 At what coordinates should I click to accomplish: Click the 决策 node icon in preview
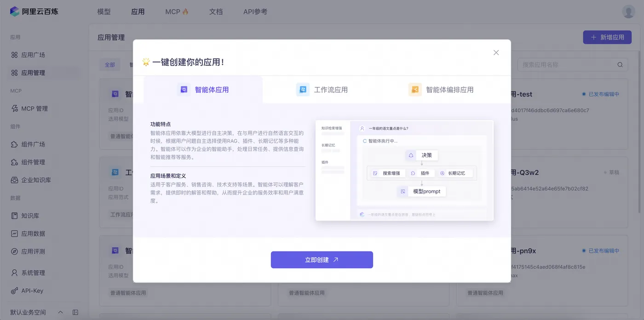(411, 155)
